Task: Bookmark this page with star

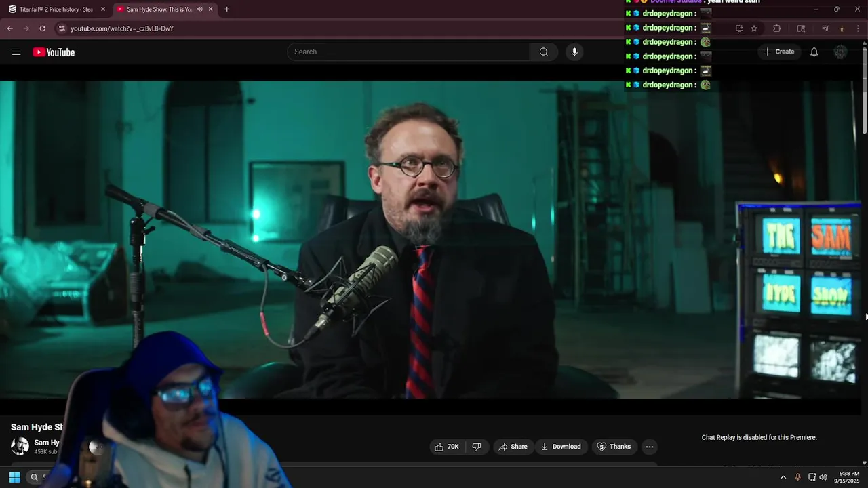Action: pos(754,28)
